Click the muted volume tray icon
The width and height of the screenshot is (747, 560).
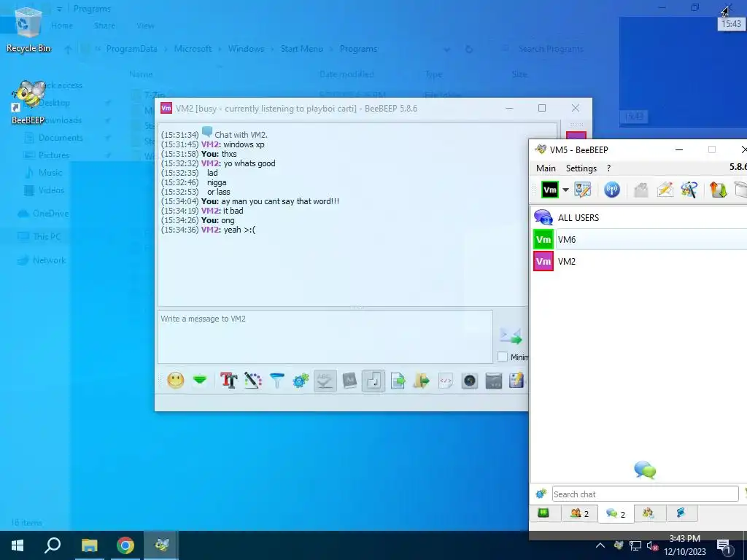652,546
